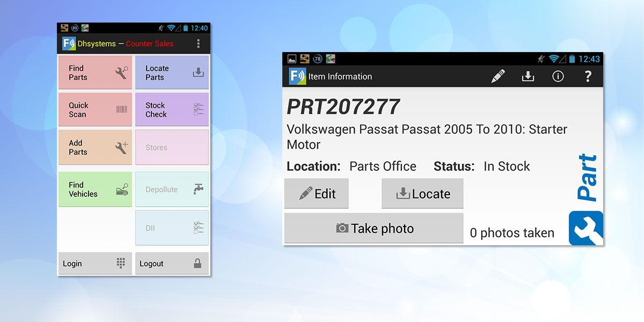Open help with the question mark icon
This screenshot has width=644, height=322.
click(588, 76)
